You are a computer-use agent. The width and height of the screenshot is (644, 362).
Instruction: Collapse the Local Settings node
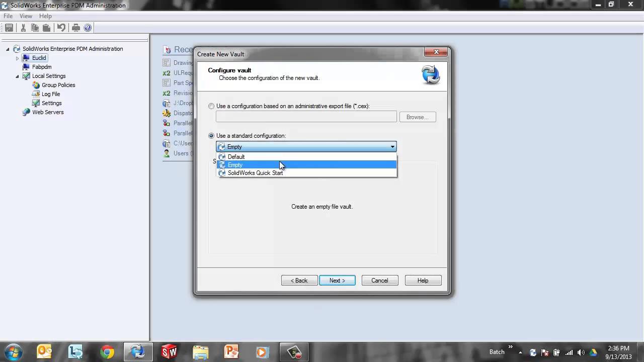tap(17, 76)
